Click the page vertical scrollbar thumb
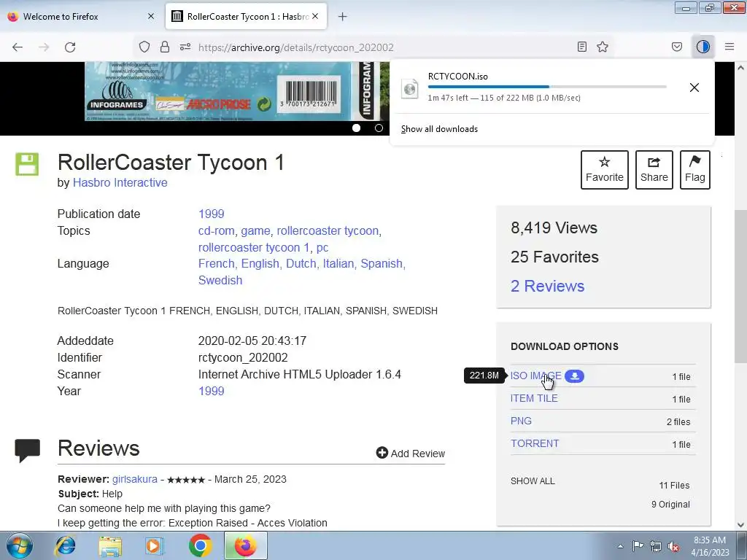Viewport: 747px width, 560px height. click(741, 286)
